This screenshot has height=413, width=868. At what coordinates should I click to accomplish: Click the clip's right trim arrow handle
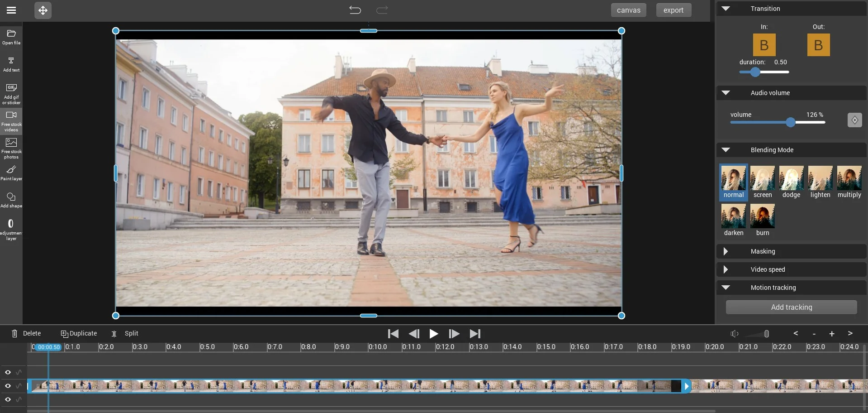click(x=686, y=386)
